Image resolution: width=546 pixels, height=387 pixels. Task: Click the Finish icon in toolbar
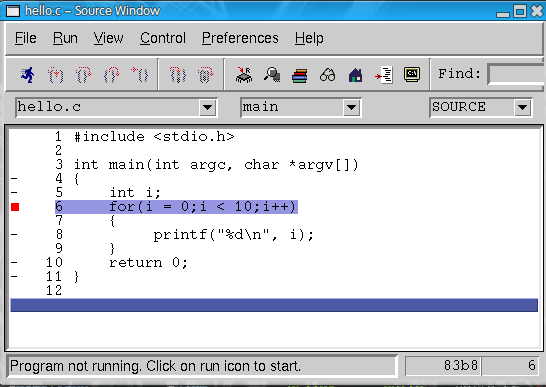pyautogui.click(x=111, y=75)
